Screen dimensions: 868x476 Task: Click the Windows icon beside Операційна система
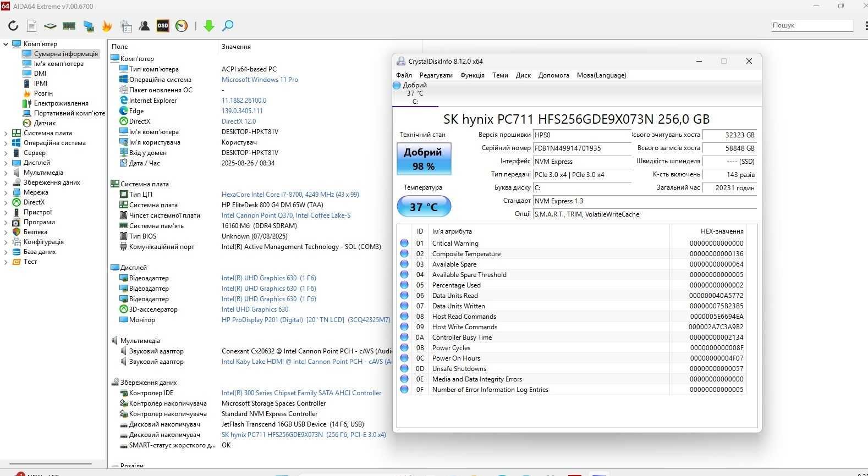click(x=124, y=80)
